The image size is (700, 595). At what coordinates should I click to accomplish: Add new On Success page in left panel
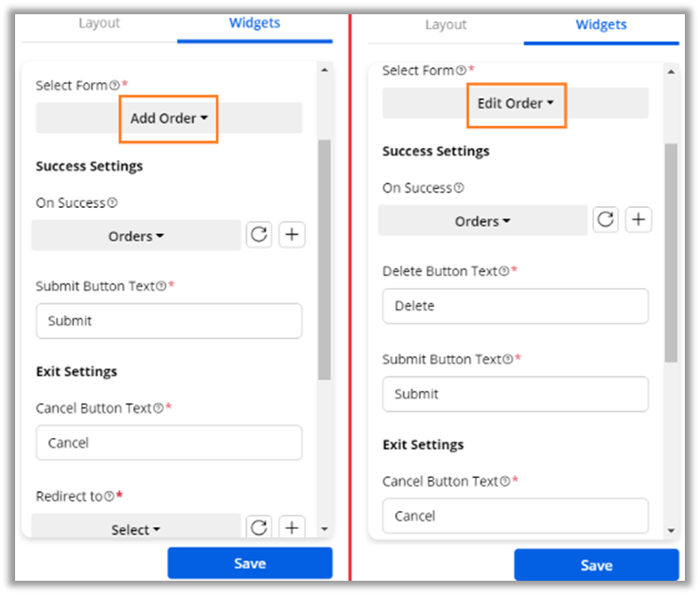(292, 235)
